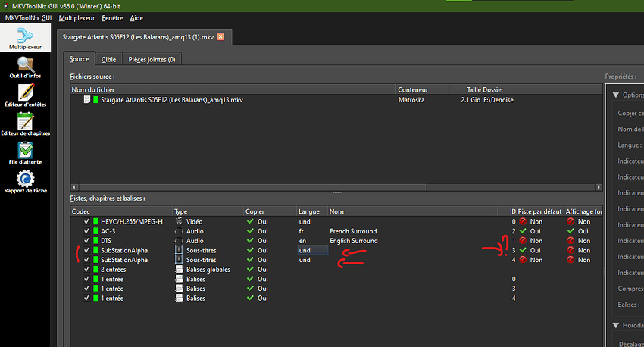Collapse the Horodatage properties section
Image resolution: width=644 pixels, height=347 pixels.
616,325
